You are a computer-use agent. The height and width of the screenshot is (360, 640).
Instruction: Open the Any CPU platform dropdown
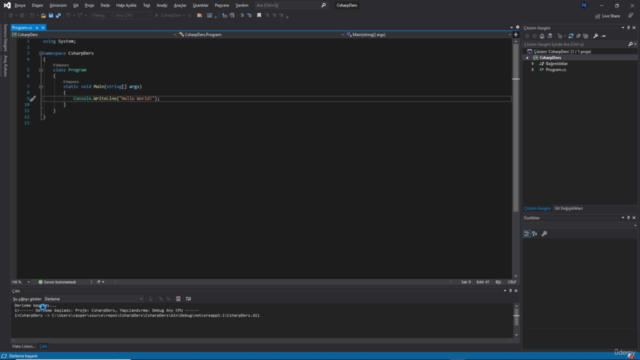[133, 16]
